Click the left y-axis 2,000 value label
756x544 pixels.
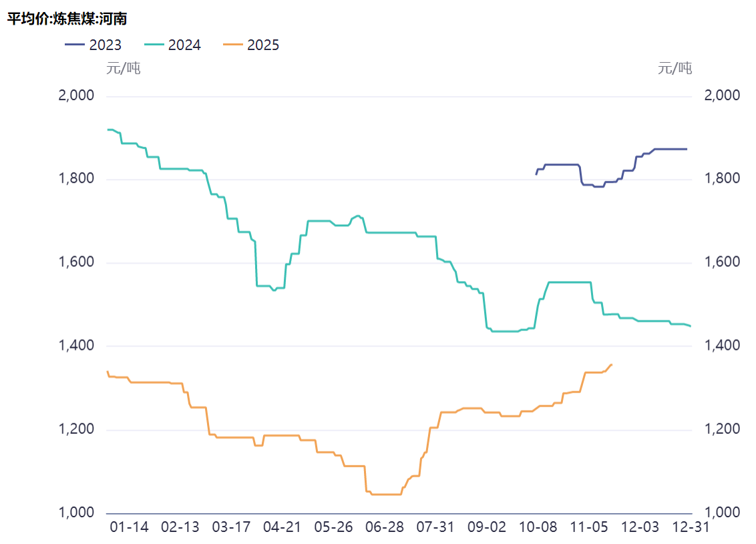pos(77,95)
